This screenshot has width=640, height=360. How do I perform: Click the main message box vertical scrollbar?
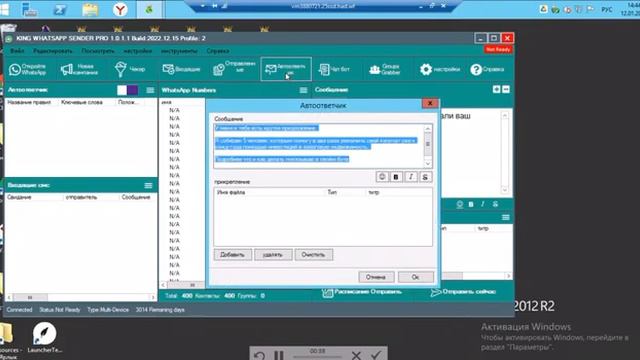(x=505, y=153)
